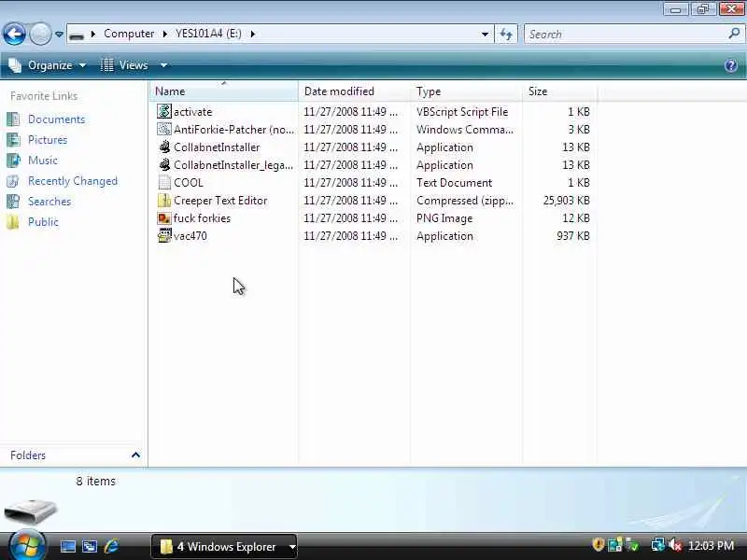Click the Pictures sidebar icon

13,140
